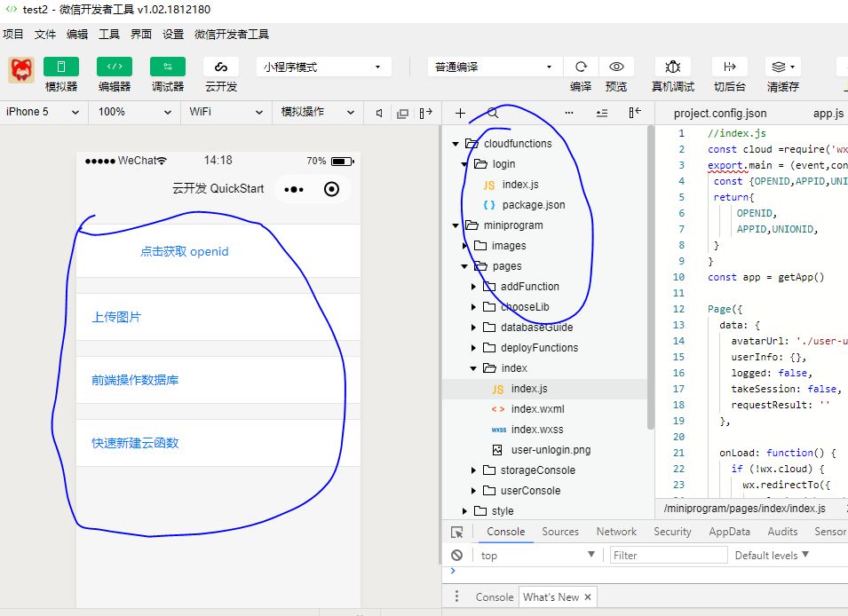Open the 100% zoom dropdown

coord(134,112)
